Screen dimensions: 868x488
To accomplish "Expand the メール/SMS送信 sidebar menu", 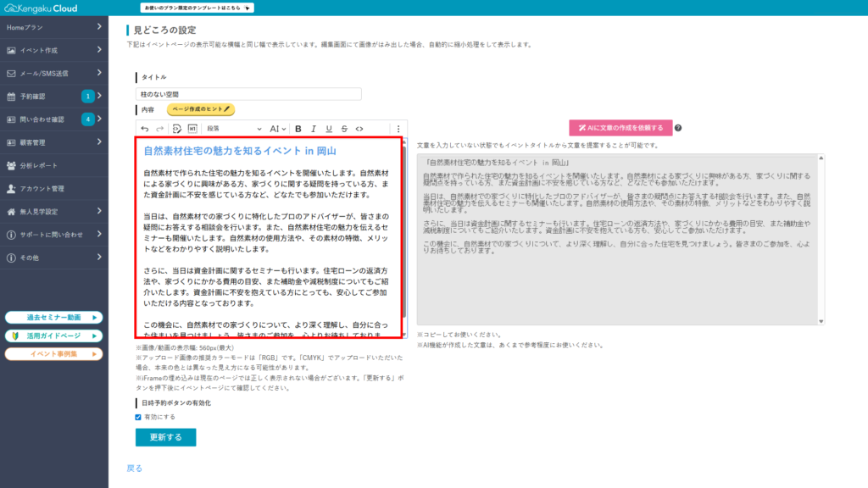I will (x=54, y=73).
